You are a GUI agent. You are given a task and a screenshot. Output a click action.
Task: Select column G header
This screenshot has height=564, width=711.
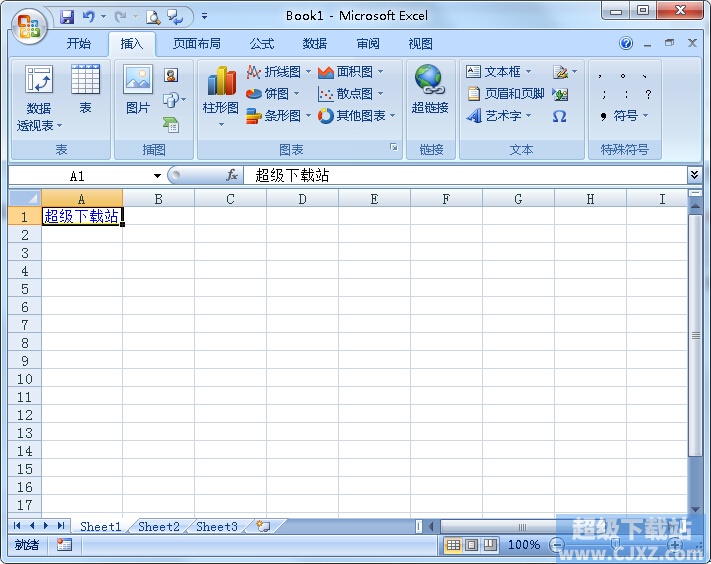pos(518,199)
